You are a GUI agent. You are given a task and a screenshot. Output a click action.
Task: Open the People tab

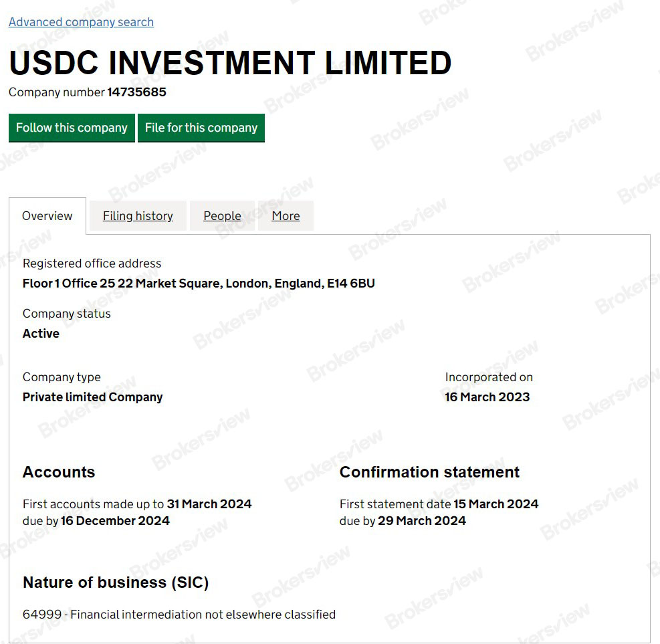tap(222, 215)
